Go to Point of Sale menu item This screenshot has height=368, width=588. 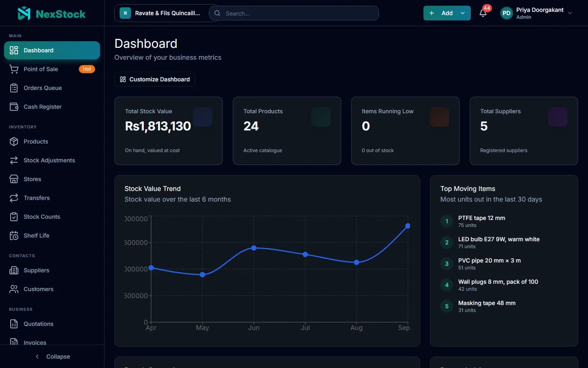52,69
